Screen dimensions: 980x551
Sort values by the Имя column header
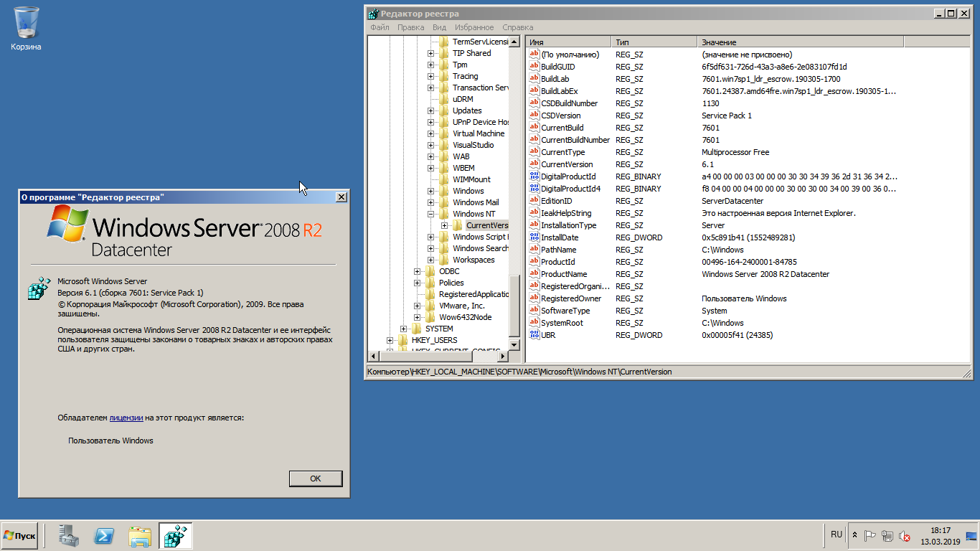(569, 42)
